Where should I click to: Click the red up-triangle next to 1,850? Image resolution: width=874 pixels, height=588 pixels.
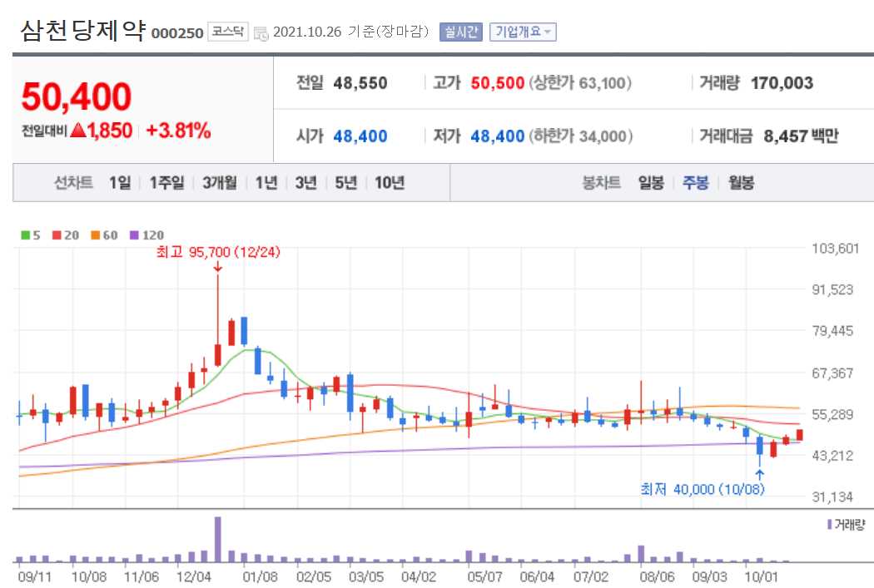pyautogui.click(x=78, y=131)
